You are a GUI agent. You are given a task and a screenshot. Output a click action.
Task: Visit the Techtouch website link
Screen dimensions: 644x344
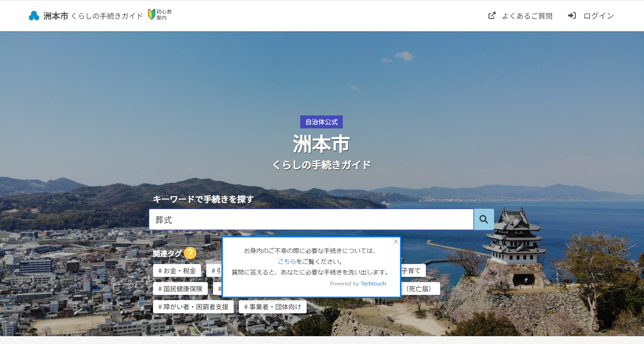pos(373,283)
